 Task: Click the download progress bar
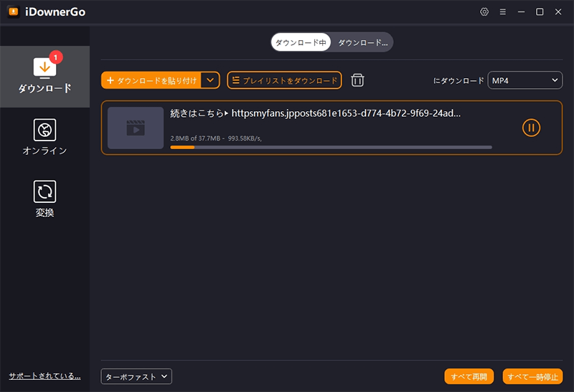(x=331, y=147)
